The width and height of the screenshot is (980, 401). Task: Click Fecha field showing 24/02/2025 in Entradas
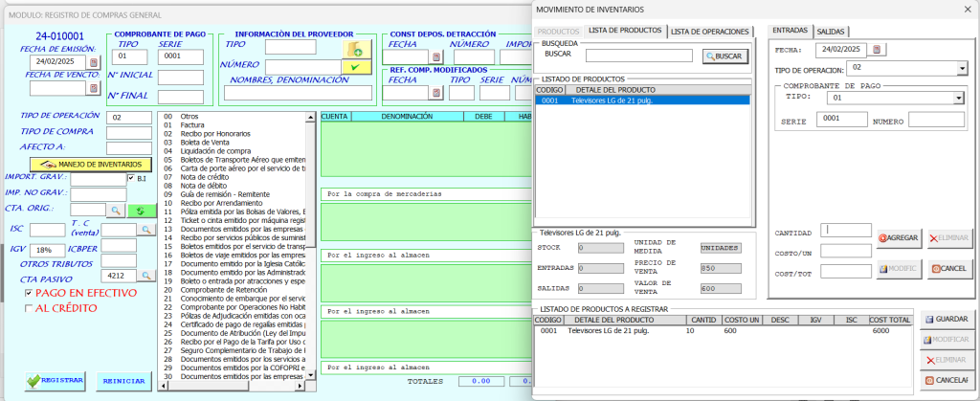tap(841, 50)
